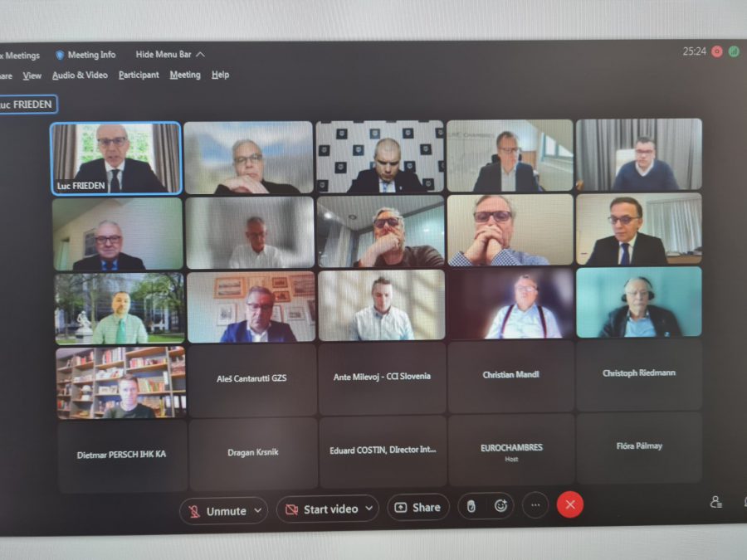The width and height of the screenshot is (747, 560).
Task: Start video with the camera button
Action: click(321, 509)
